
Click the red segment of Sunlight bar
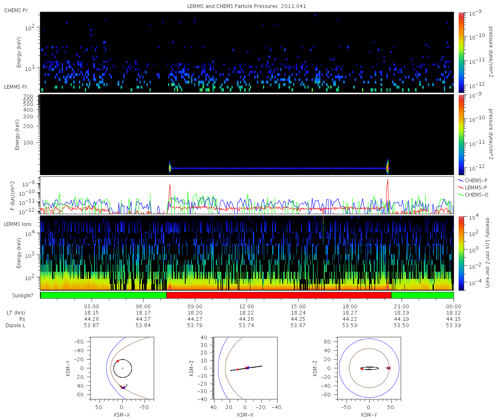pyautogui.click(x=279, y=295)
